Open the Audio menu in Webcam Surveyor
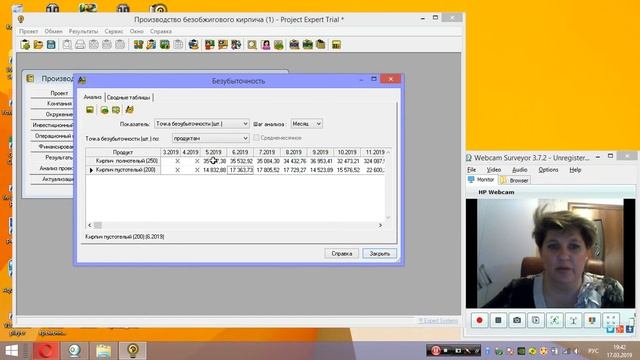Viewport: 640px width, 360px height. pyautogui.click(x=520, y=169)
